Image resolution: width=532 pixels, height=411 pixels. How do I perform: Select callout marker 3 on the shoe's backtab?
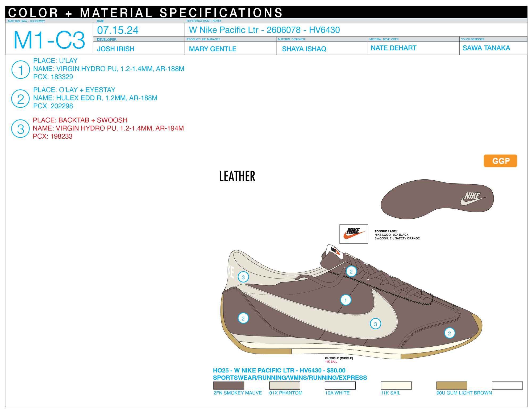pyautogui.click(x=243, y=277)
